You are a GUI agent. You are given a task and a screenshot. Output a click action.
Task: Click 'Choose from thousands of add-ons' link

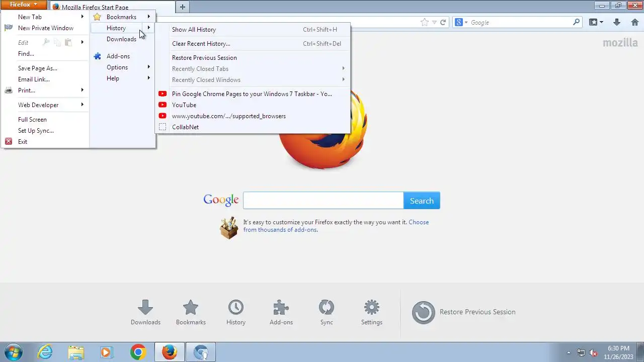[336, 226]
